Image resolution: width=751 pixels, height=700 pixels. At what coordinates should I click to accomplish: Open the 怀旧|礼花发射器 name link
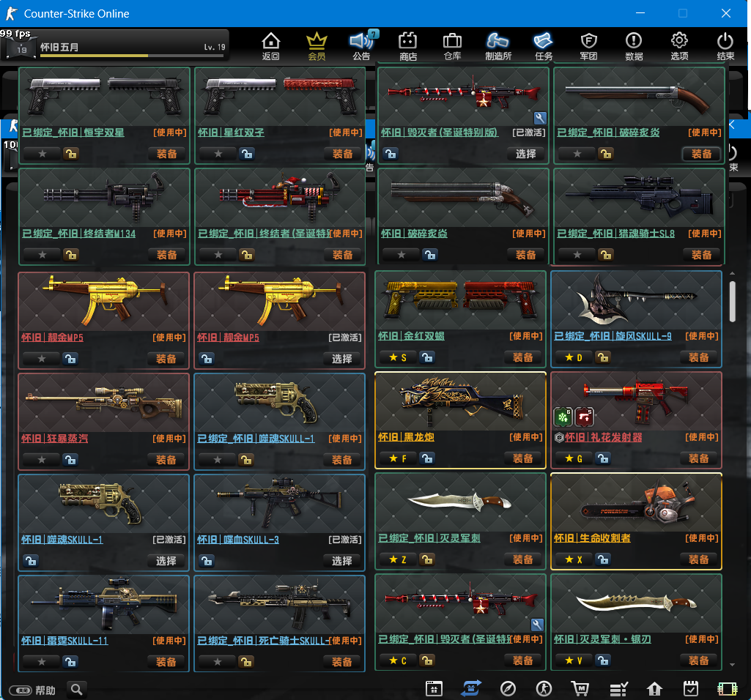[604, 437]
